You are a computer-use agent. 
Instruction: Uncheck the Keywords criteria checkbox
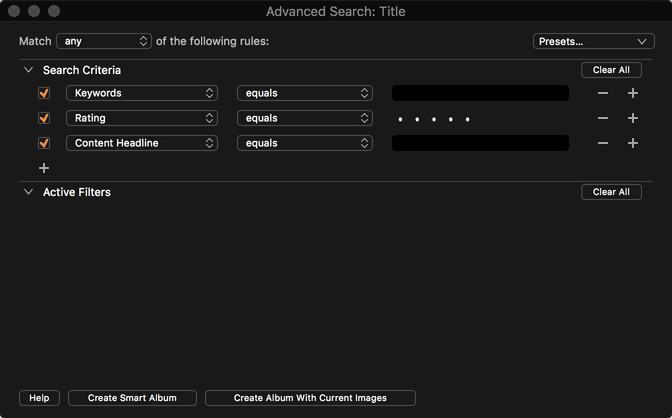[x=44, y=93]
